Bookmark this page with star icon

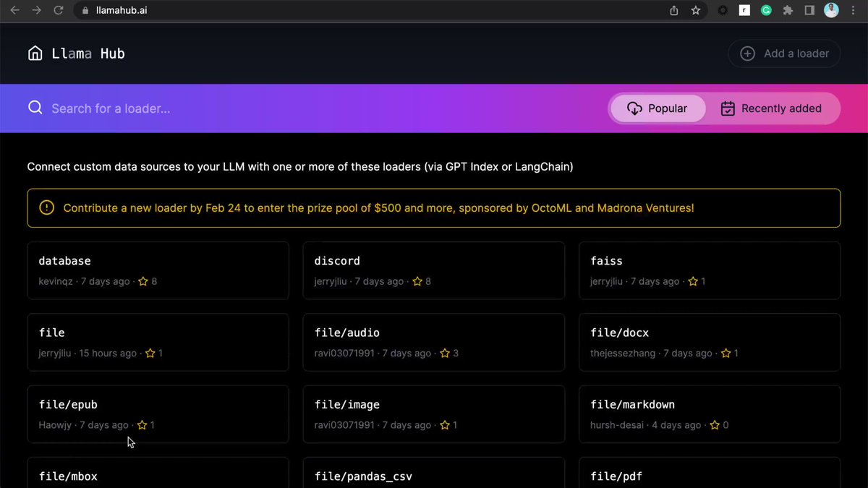[695, 11]
